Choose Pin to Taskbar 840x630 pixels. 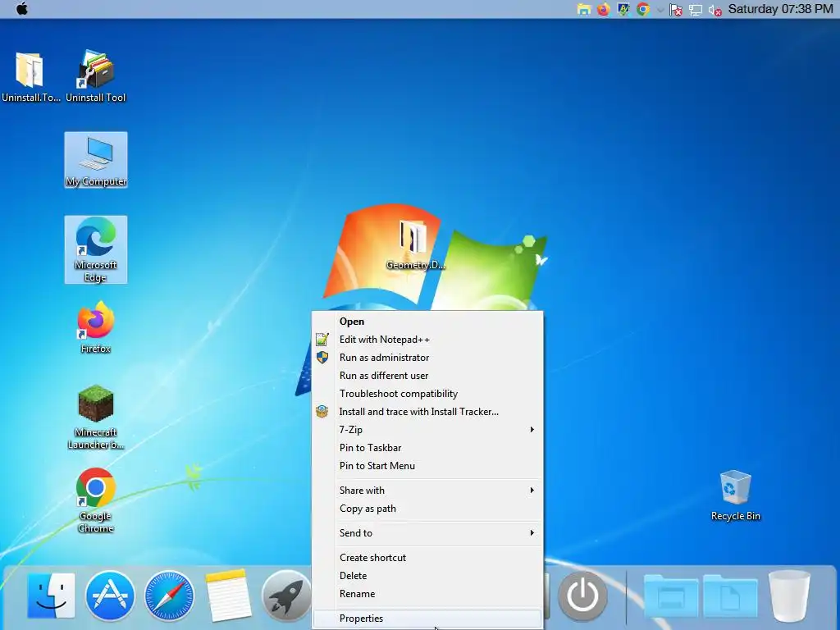tap(427, 448)
